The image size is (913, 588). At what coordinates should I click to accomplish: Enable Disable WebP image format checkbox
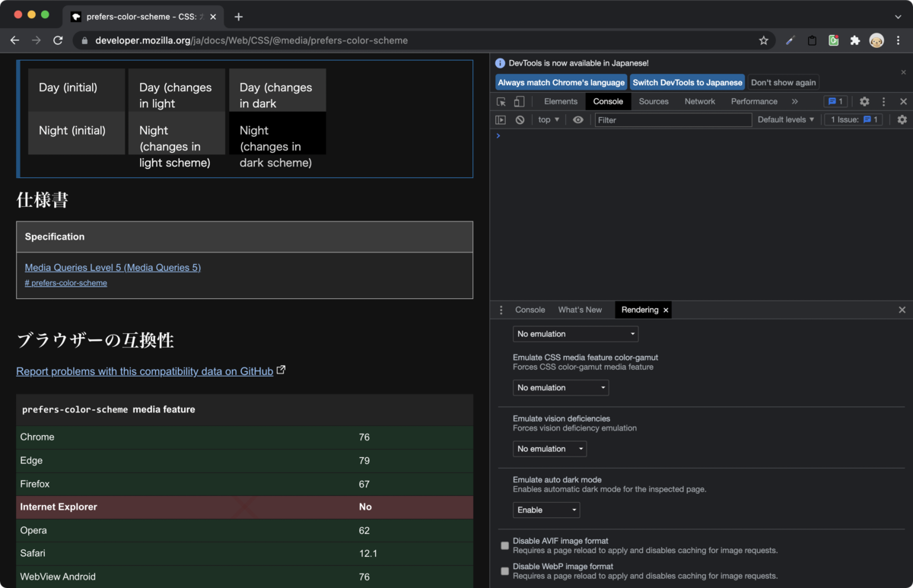[x=504, y=571]
